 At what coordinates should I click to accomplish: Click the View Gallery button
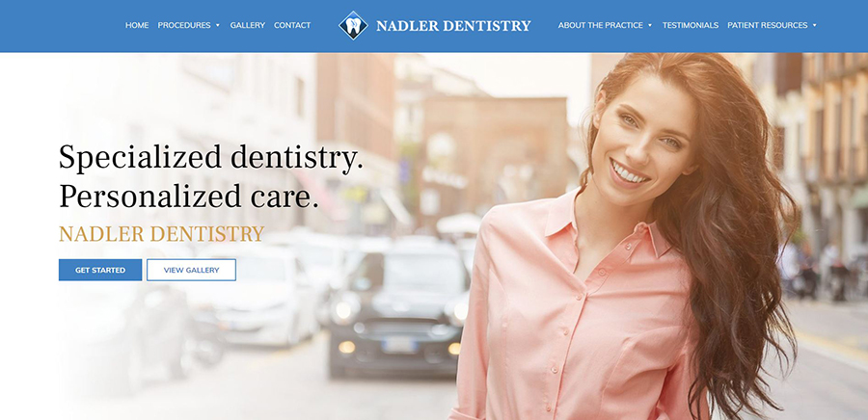(192, 271)
